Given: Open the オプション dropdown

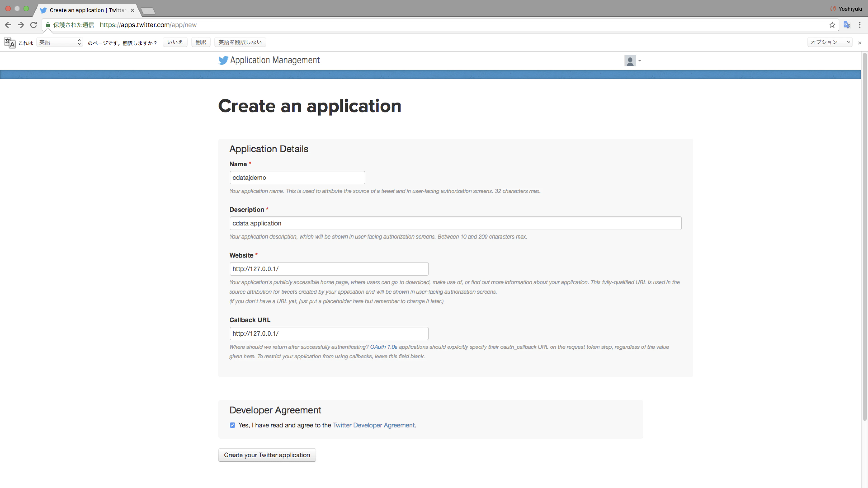Looking at the screenshot, I should (x=830, y=42).
